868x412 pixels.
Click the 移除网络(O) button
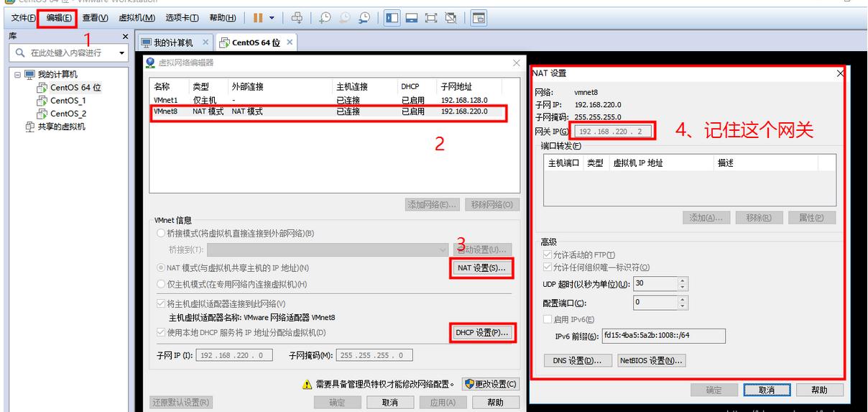click(x=492, y=204)
